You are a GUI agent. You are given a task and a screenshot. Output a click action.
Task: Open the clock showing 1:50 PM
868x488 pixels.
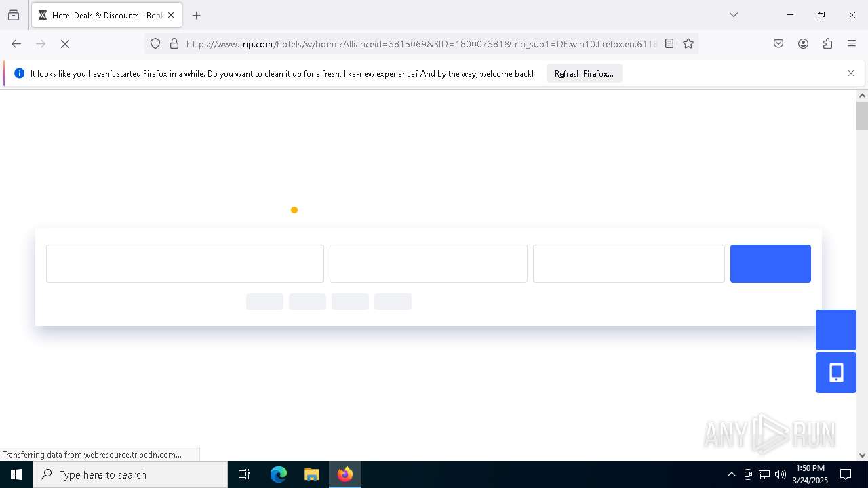(x=810, y=474)
